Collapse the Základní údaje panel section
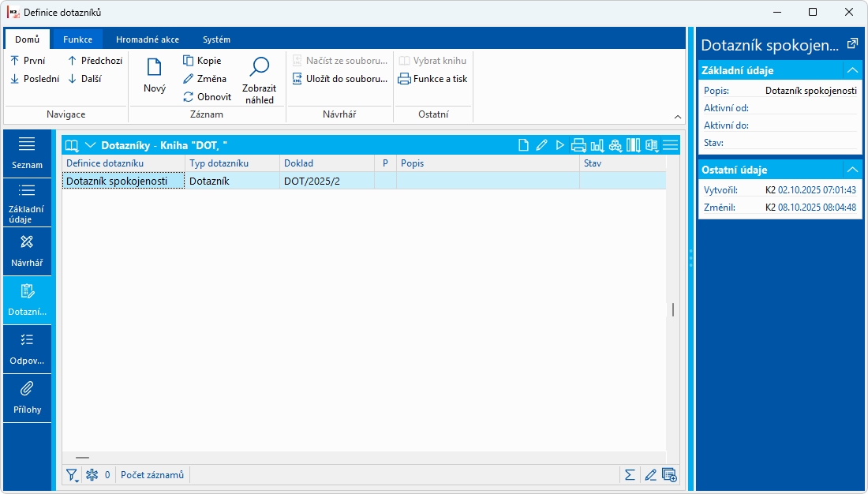 852,70
